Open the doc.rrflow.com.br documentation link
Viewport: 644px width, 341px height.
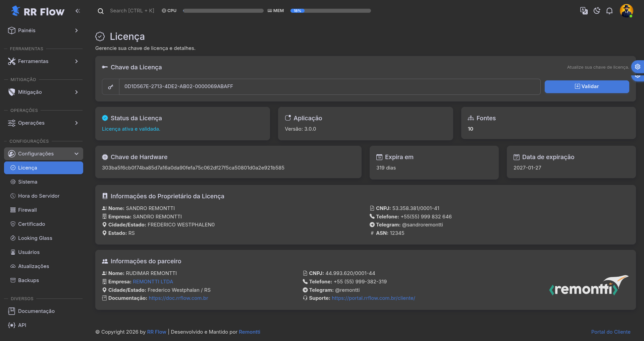click(x=178, y=298)
